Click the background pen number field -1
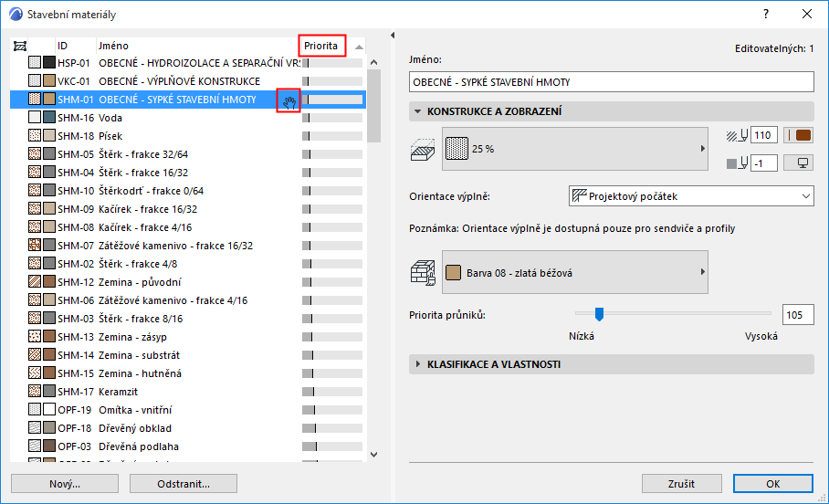 763,163
